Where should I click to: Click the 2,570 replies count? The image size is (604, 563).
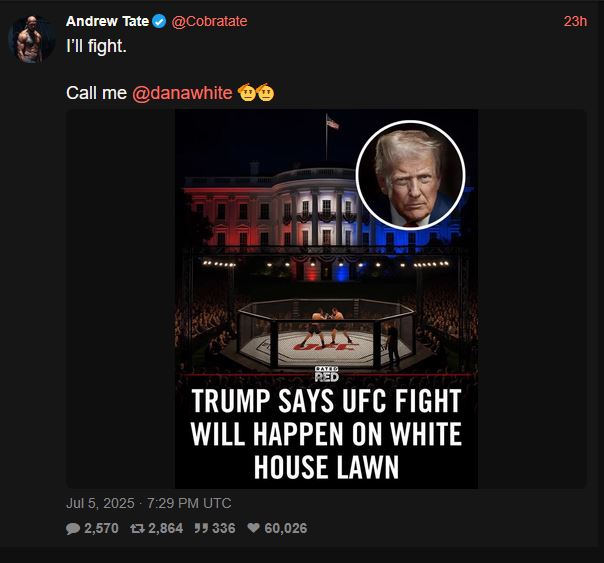[x=101, y=528]
